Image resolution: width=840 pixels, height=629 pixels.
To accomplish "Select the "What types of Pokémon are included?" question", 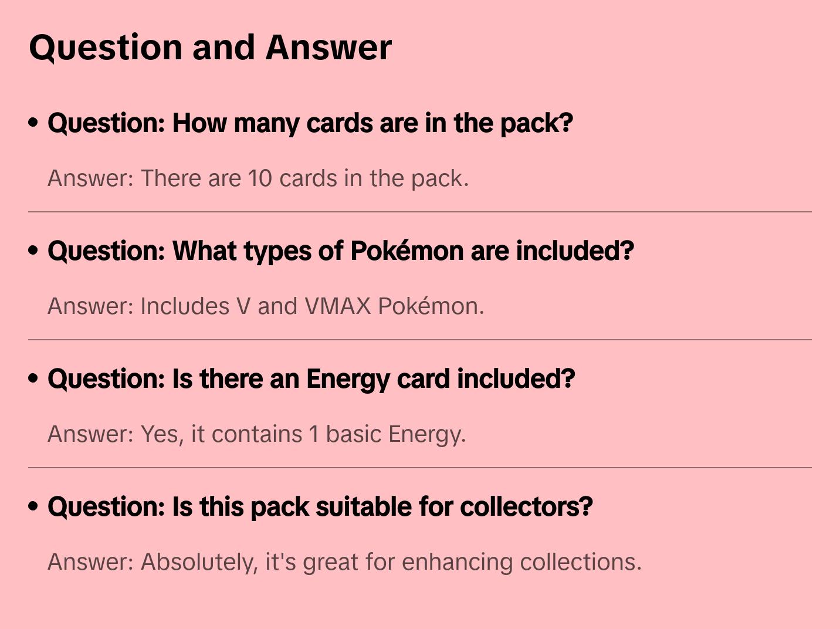I will 341,251.
